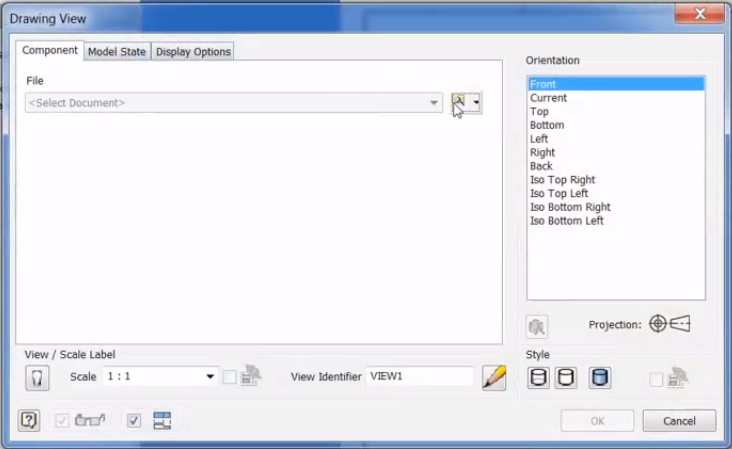This screenshot has height=449, width=732.
Task: Click the pencil edit view label icon
Action: pos(494,377)
